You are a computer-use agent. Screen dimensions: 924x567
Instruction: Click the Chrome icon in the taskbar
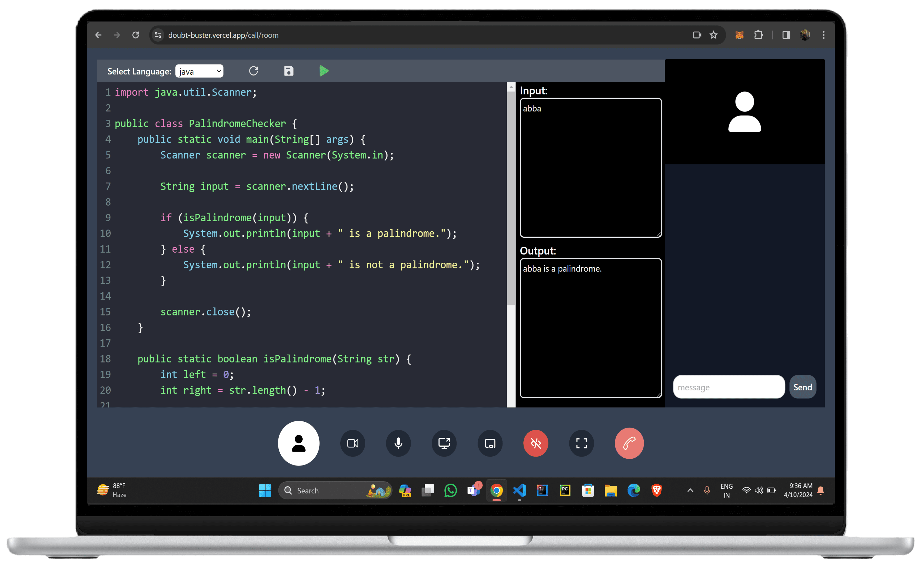(x=496, y=491)
